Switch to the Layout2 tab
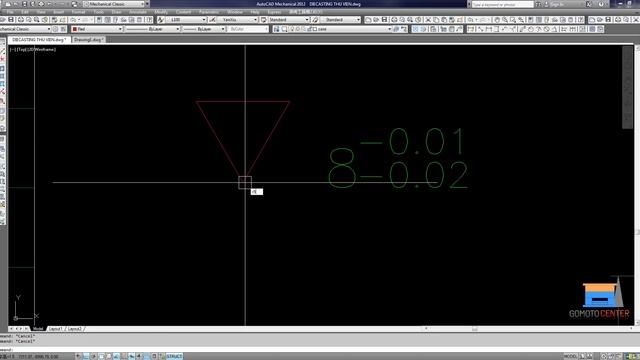 pos(74,329)
